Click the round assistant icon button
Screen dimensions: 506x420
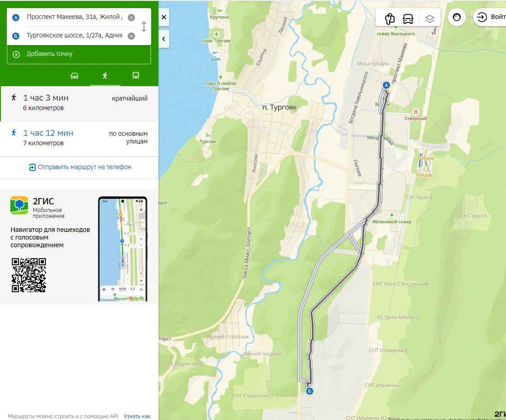[457, 17]
